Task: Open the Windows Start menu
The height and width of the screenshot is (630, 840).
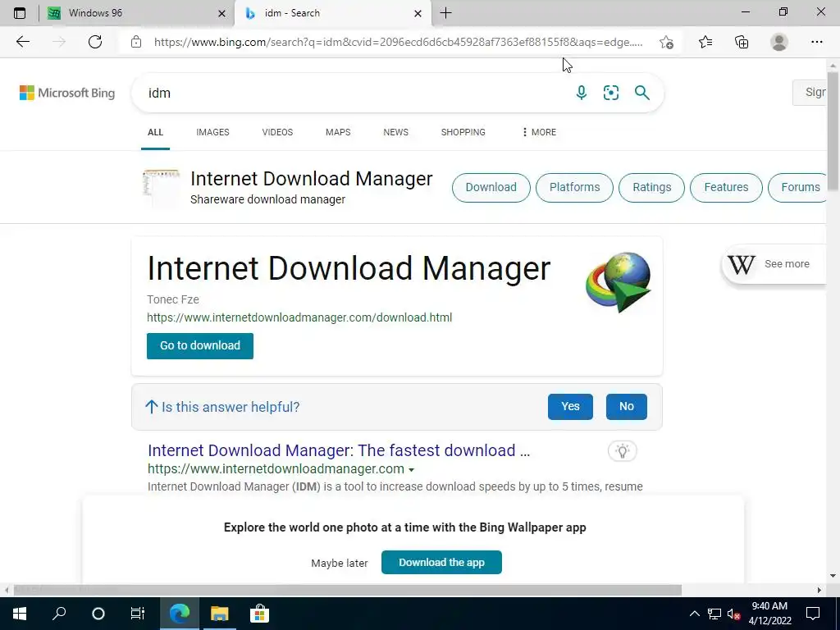Action: [20, 614]
